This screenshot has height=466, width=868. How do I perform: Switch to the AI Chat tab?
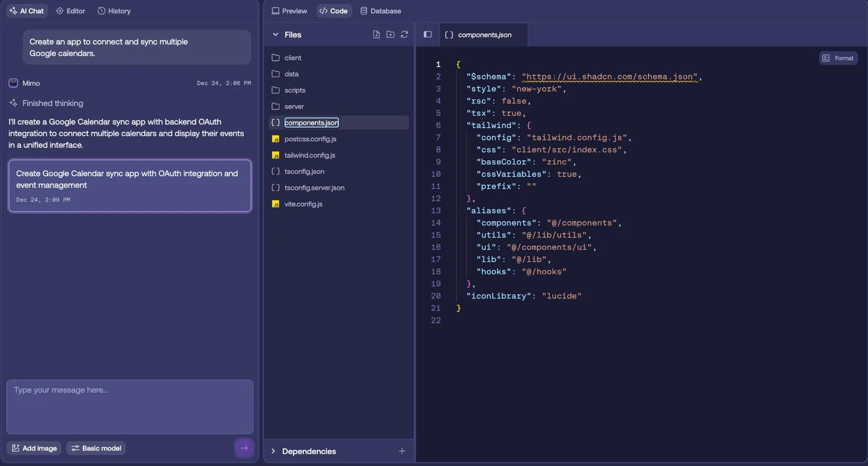pyautogui.click(x=27, y=11)
